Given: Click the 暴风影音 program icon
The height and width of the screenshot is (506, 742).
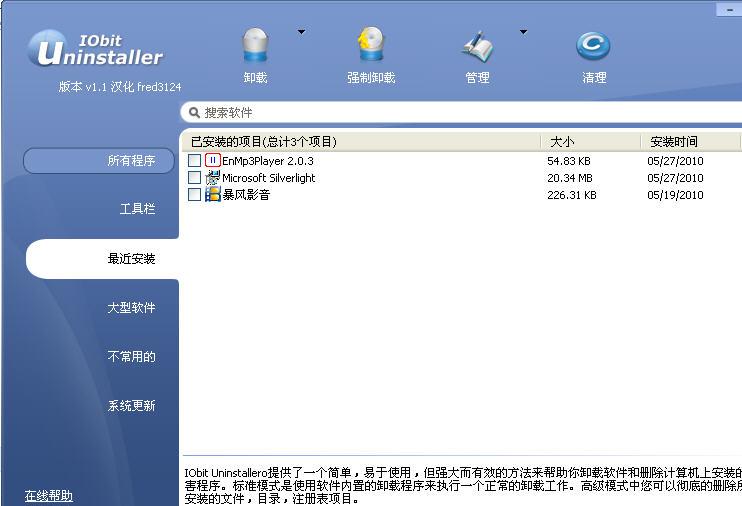Looking at the screenshot, I should (x=212, y=195).
